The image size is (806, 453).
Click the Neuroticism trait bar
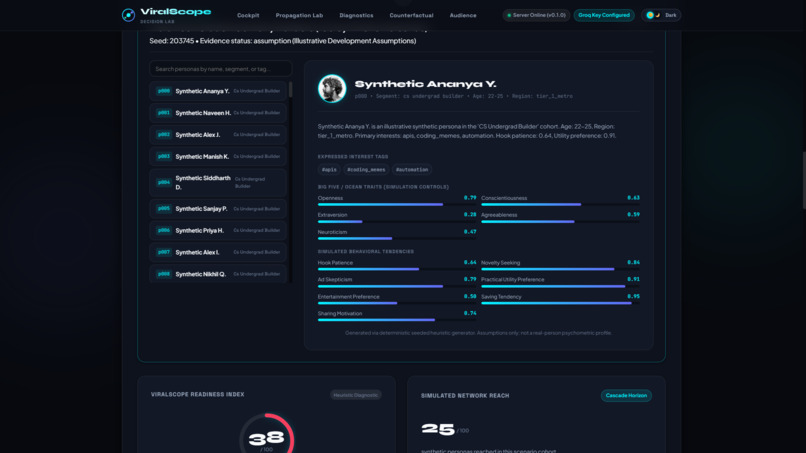397,239
